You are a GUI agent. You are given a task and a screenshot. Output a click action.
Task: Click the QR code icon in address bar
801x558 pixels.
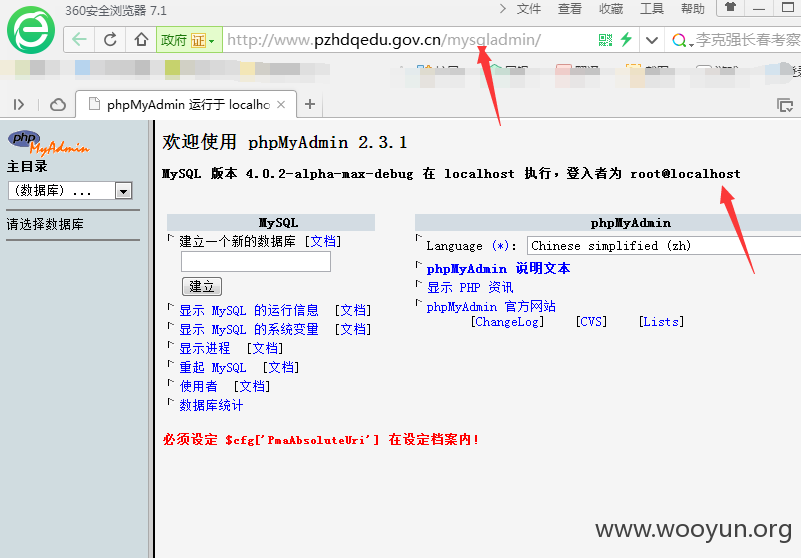tap(605, 40)
